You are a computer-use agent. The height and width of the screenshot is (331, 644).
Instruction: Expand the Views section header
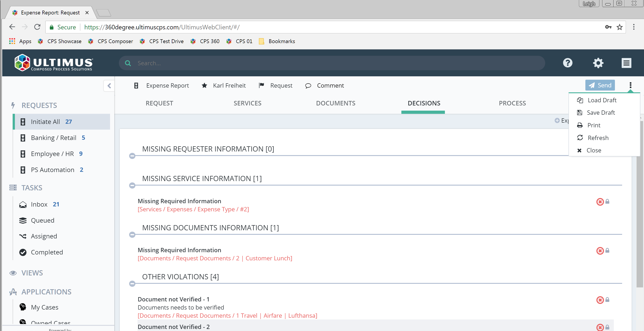(x=32, y=273)
